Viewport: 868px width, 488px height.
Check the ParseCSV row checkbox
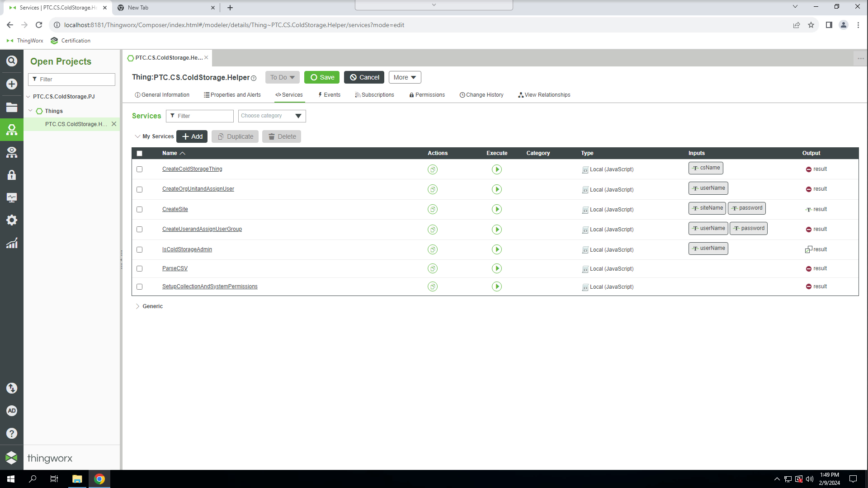139,268
